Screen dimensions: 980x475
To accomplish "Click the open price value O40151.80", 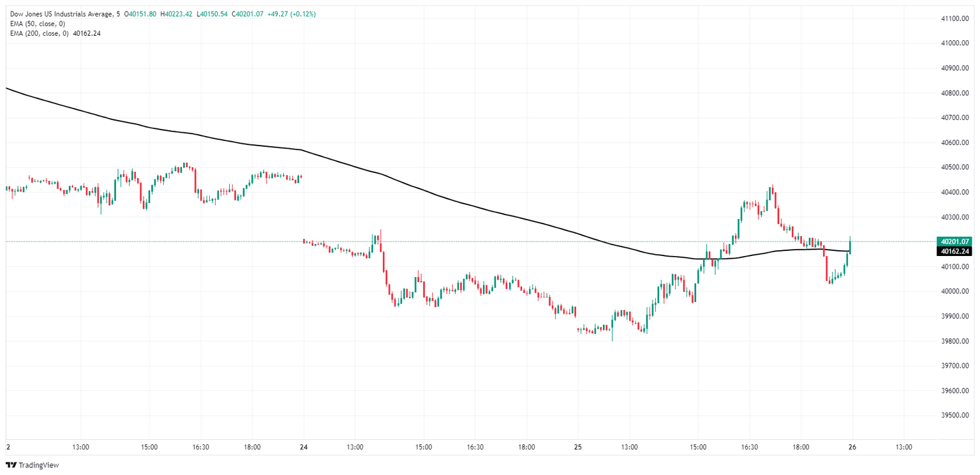I will tap(140, 14).
